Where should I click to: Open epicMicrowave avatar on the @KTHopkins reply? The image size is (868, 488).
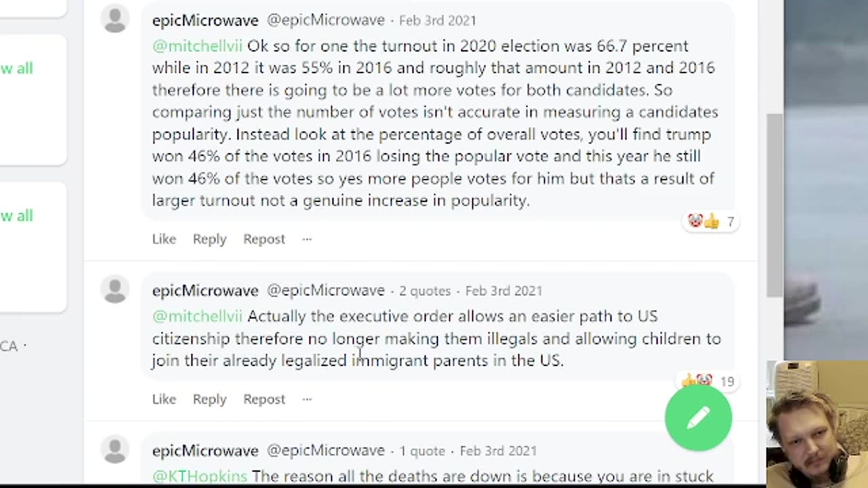(115, 449)
